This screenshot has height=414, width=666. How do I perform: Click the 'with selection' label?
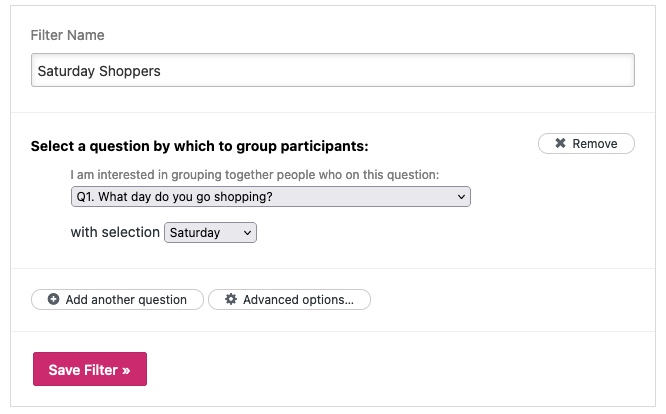click(115, 232)
